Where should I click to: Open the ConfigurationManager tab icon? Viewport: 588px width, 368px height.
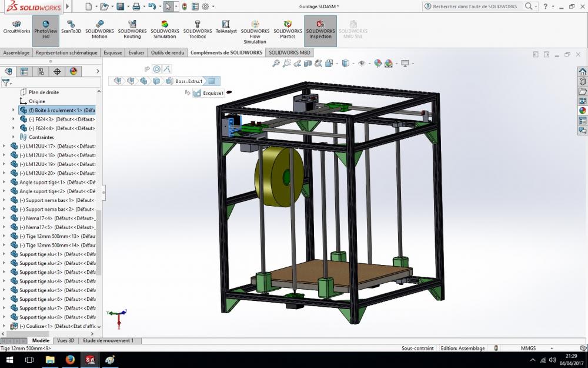(x=41, y=71)
